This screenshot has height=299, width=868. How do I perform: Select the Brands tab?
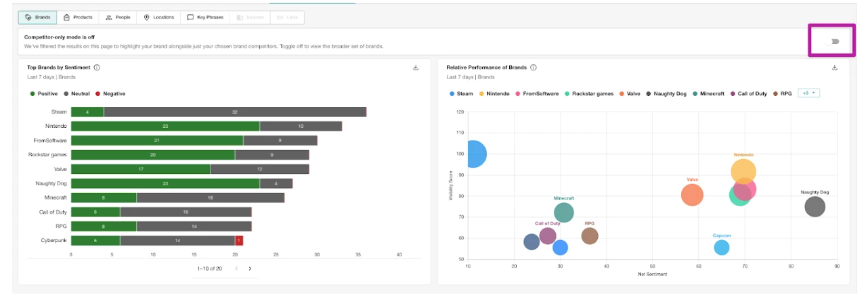[37, 17]
